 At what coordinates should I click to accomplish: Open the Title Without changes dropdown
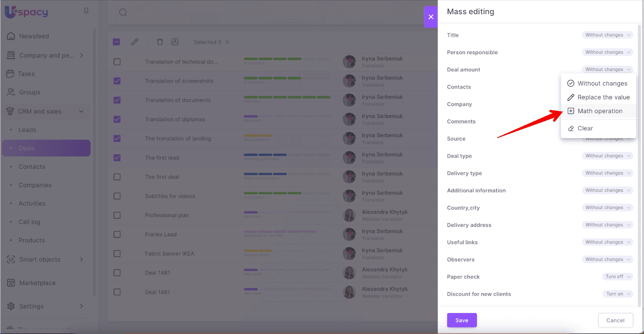607,35
